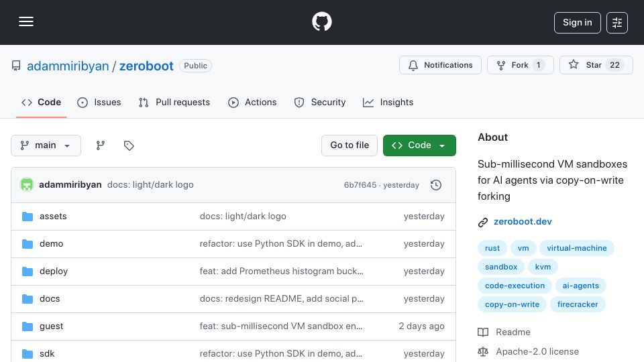The image size is (644, 362).
Task: Open commit 'feat: add Prometheus histogram buck…'
Action: [x=281, y=271]
